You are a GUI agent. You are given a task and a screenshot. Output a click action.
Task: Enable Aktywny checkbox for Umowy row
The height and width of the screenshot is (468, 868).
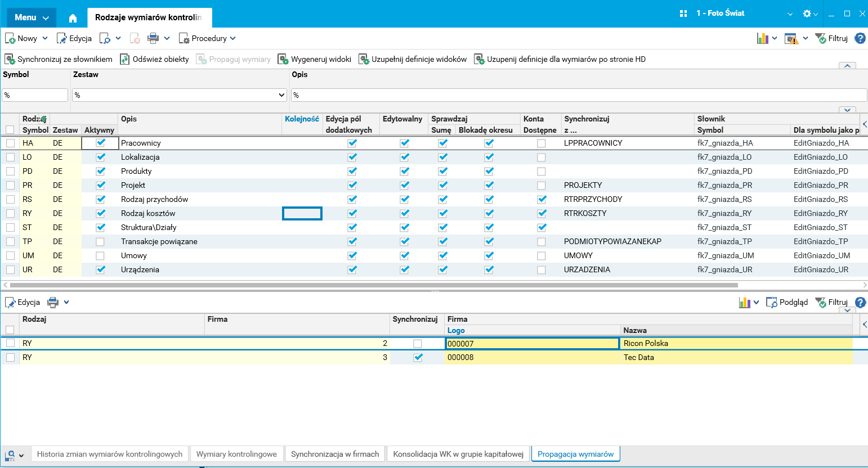[100, 256]
